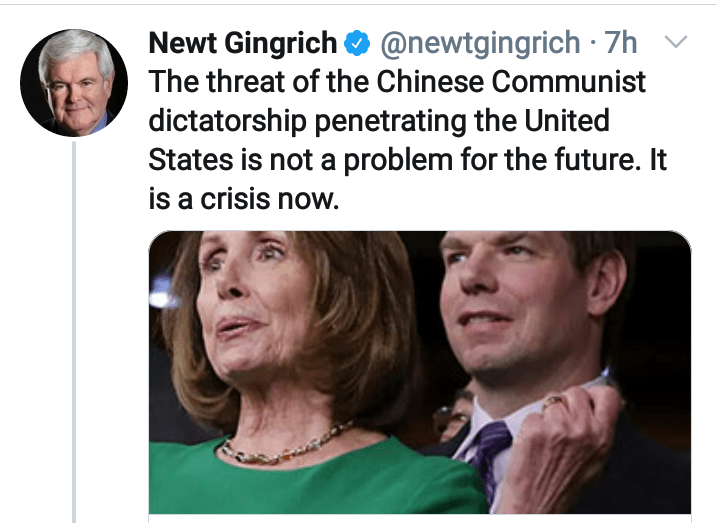Click the word "dictatorship" in the tweet

[x=227, y=121]
